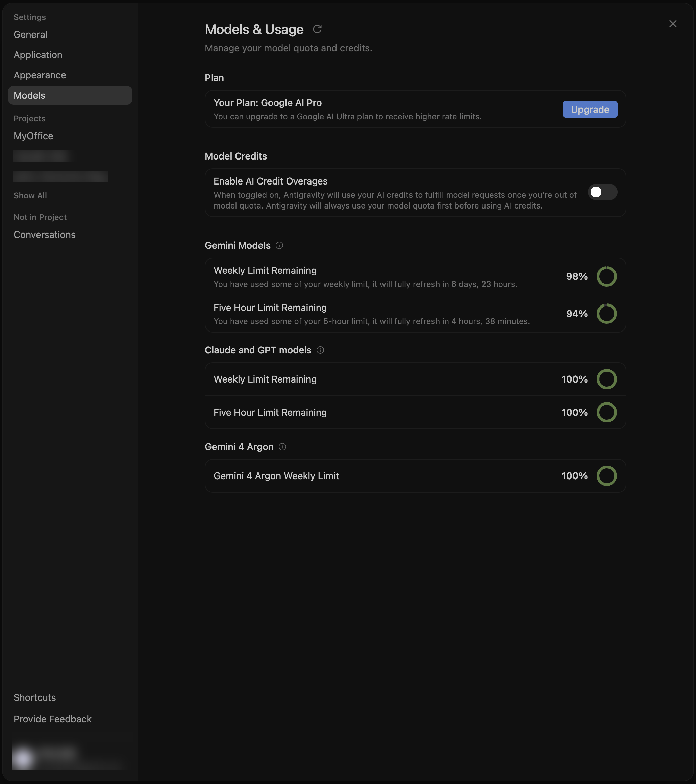Click the info icon next to Gemini Models
The height and width of the screenshot is (784, 696).
pos(279,245)
